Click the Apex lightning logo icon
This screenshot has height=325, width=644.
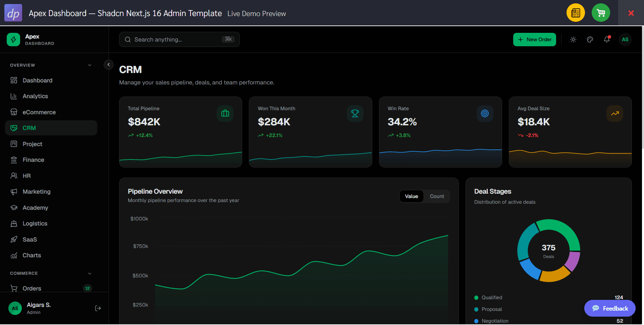(x=13, y=40)
